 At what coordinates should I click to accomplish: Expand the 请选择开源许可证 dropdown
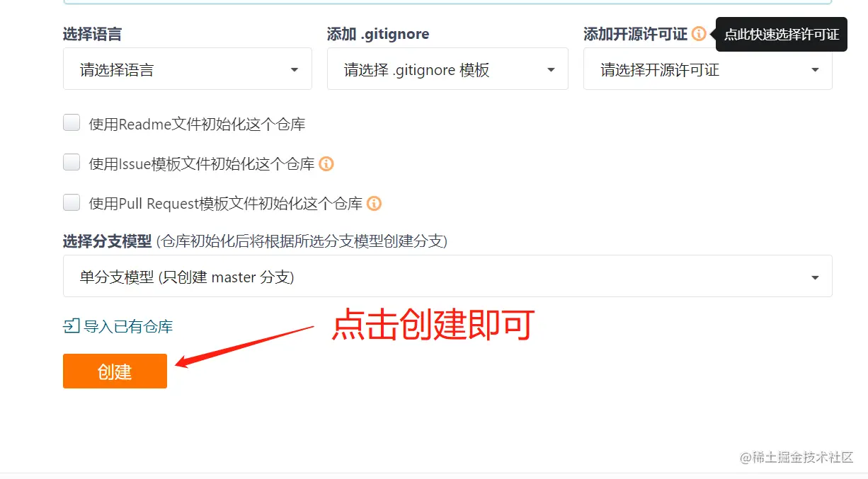click(708, 69)
